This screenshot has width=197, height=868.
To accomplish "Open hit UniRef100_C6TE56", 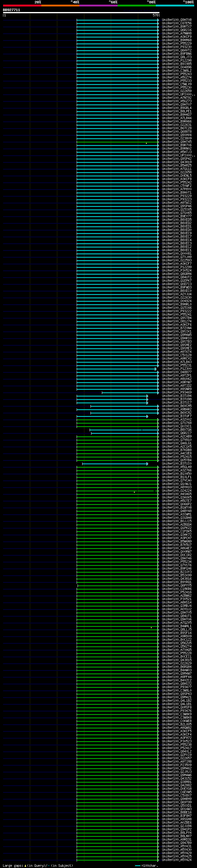I will click(x=176, y=23).
